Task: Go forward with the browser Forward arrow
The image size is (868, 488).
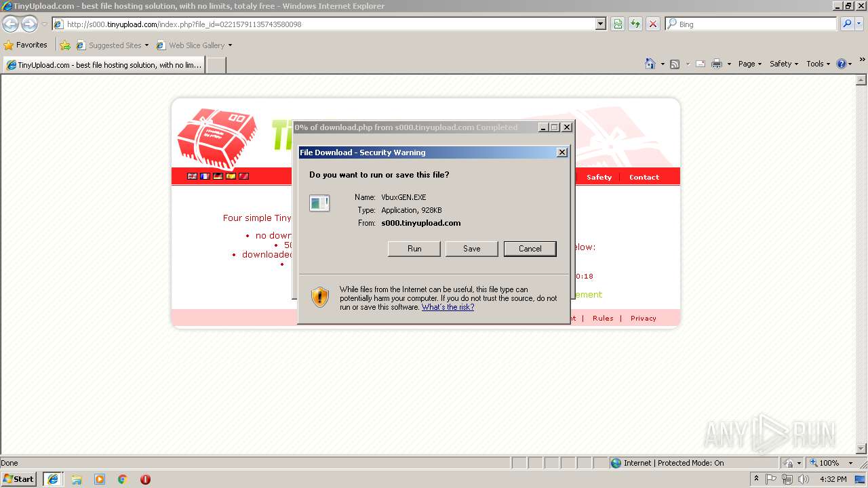Action: (29, 24)
